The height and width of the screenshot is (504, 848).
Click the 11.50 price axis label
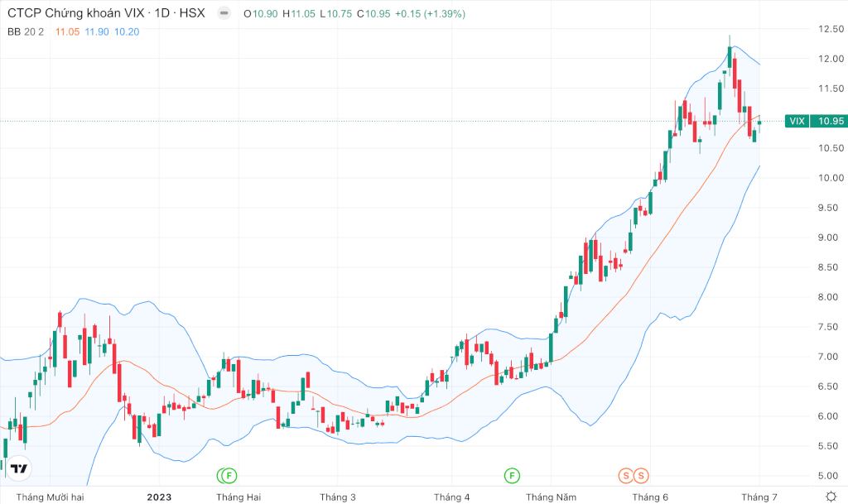pyautogui.click(x=831, y=88)
